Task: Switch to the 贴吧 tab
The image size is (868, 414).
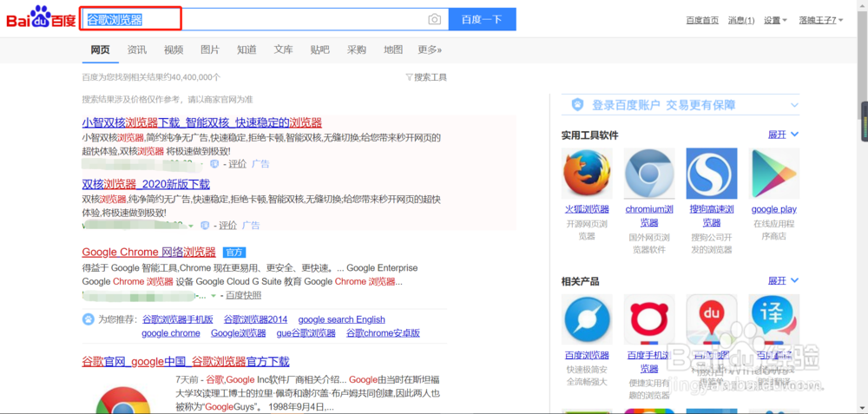Action: tap(320, 49)
